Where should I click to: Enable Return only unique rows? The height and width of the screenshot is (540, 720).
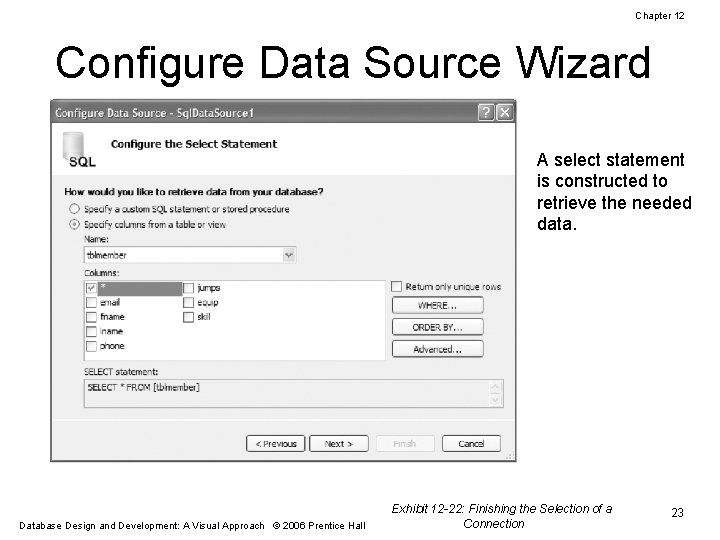click(x=396, y=287)
